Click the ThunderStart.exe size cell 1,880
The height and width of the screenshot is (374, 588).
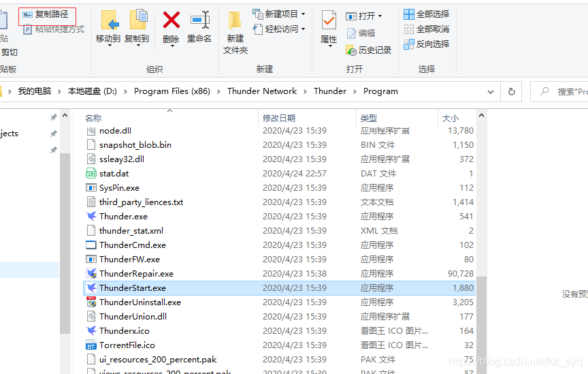tap(463, 288)
